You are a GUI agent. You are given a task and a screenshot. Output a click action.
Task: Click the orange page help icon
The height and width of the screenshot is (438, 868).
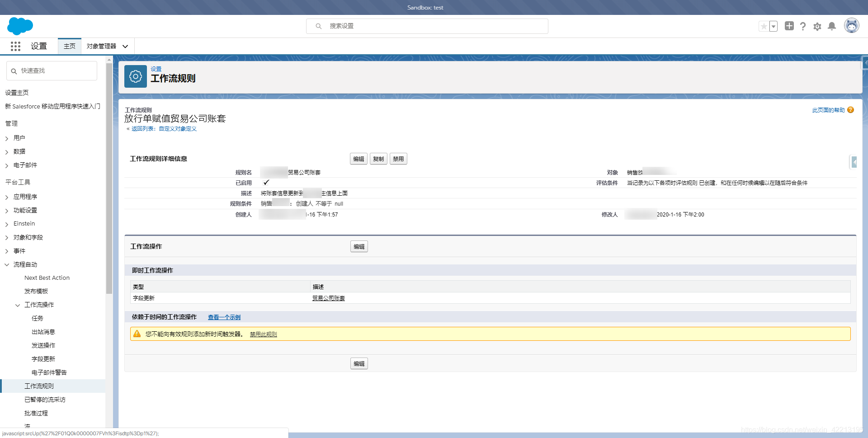pyautogui.click(x=851, y=110)
